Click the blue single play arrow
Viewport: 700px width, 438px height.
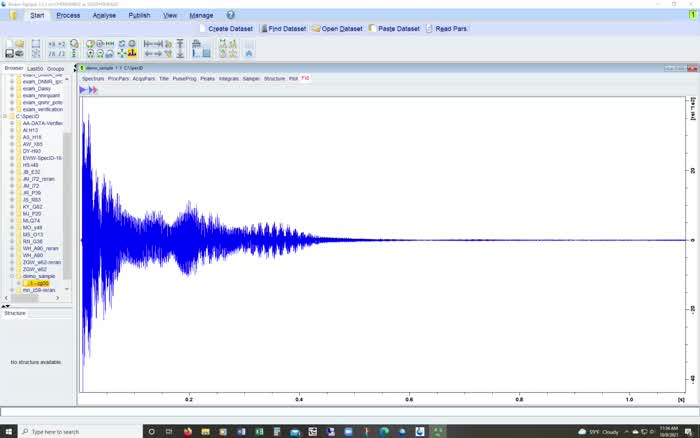[83, 90]
